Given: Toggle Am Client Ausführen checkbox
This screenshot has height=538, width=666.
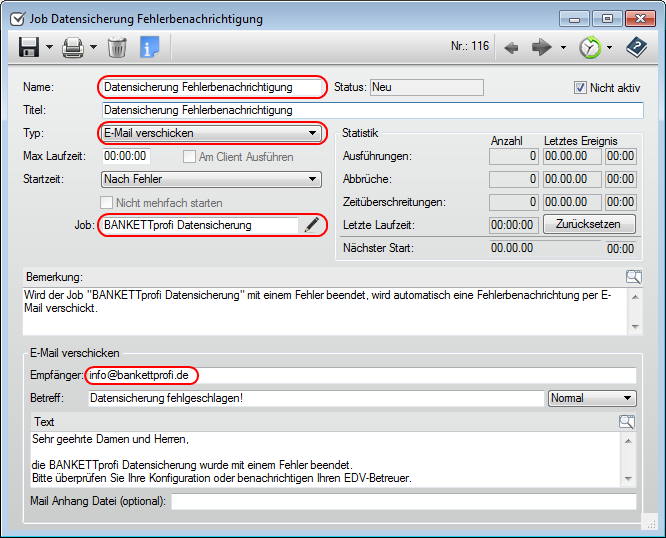Looking at the screenshot, I should tap(189, 157).
